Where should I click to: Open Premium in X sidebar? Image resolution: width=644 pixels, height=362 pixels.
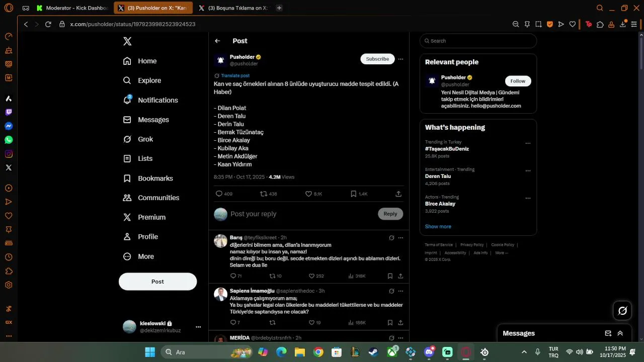(x=144, y=217)
